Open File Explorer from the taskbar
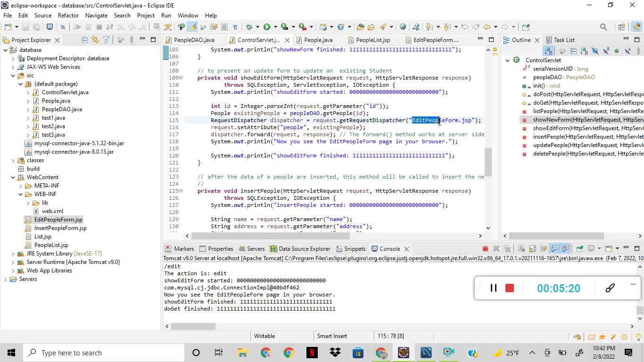Viewport: 644px width, 362px height. [242, 353]
